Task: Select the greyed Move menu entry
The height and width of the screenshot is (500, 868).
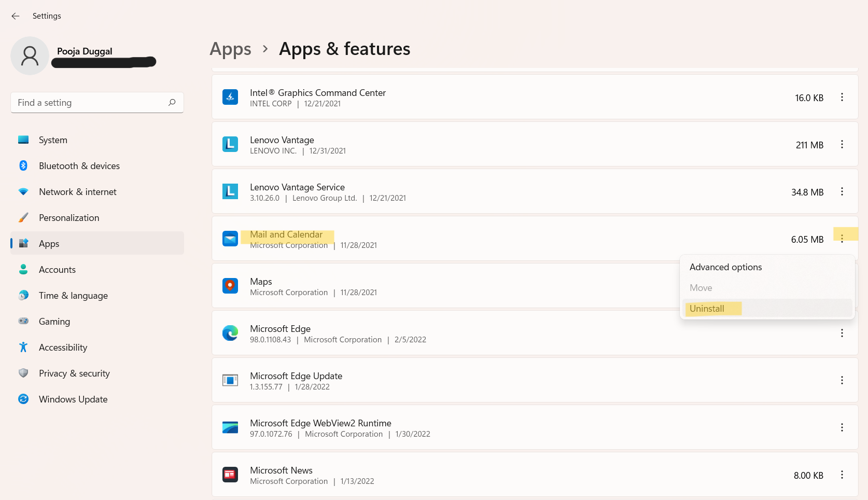Action: click(x=767, y=288)
